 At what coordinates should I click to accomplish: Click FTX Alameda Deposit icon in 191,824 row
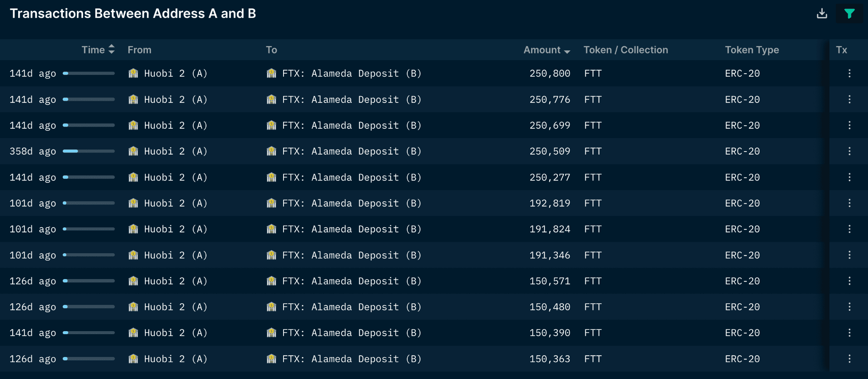(x=271, y=229)
